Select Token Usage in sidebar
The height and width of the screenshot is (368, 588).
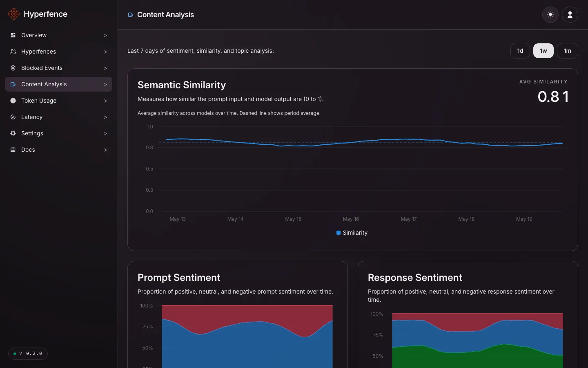[x=58, y=101]
